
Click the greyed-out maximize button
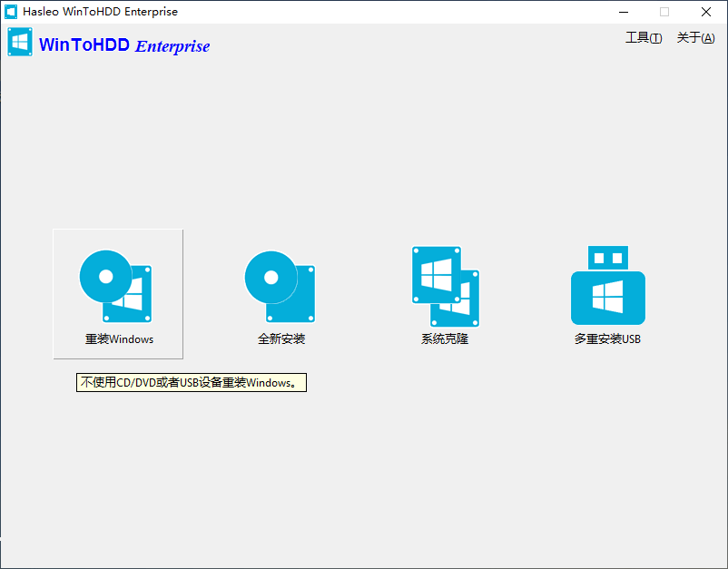tap(664, 12)
